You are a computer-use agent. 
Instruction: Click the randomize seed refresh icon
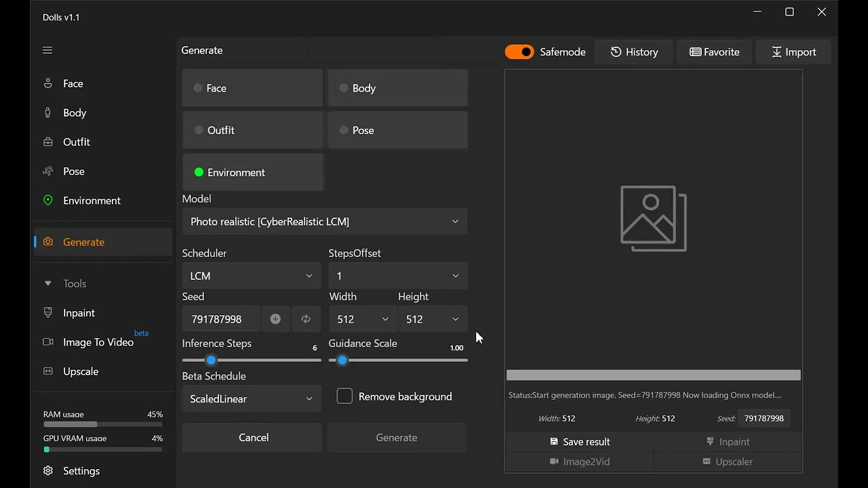coord(306,319)
